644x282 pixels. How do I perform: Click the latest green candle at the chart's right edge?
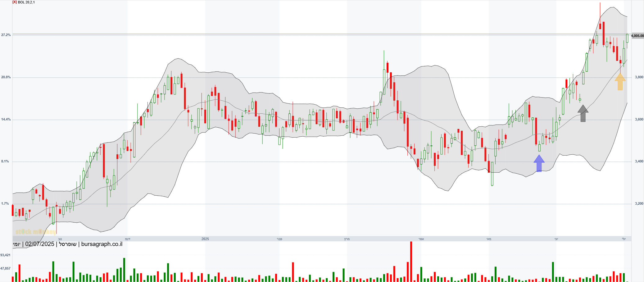point(627,38)
